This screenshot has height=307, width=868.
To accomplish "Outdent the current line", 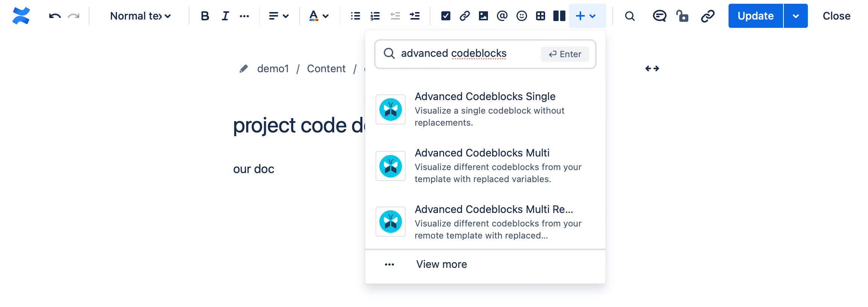I will pos(395,16).
